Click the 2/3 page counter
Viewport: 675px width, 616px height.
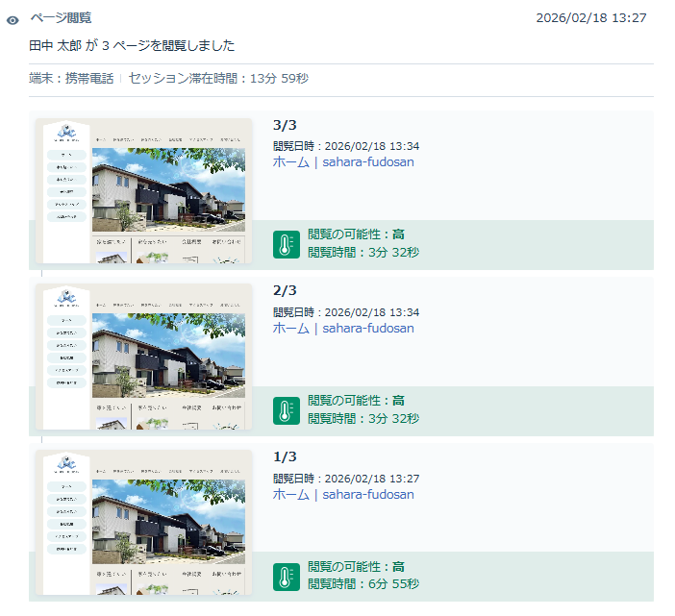(285, 290)
